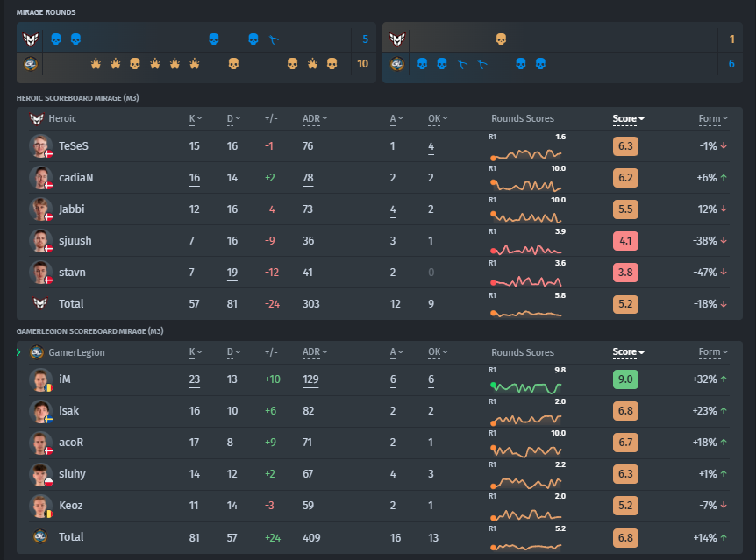Open acoR player profile link
The height and width of the screenshot is (560, 756).
pyautogui.click(x=71, y=443)
